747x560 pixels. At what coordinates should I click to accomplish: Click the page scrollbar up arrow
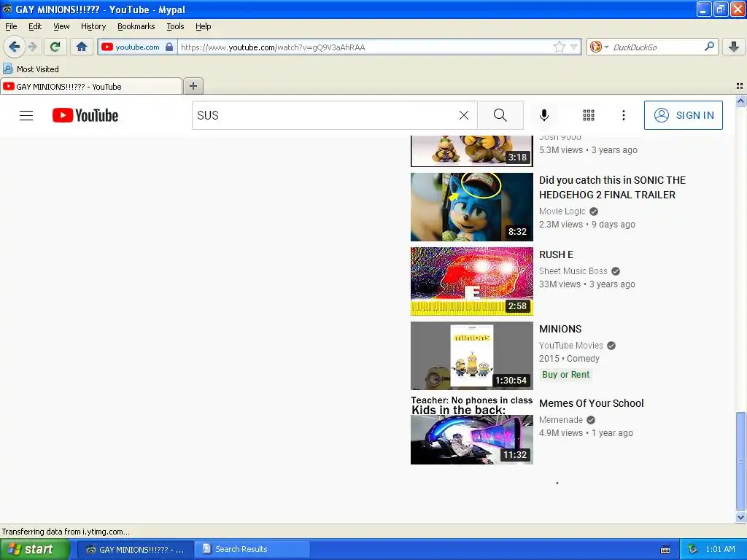click(x=740, y=101)
